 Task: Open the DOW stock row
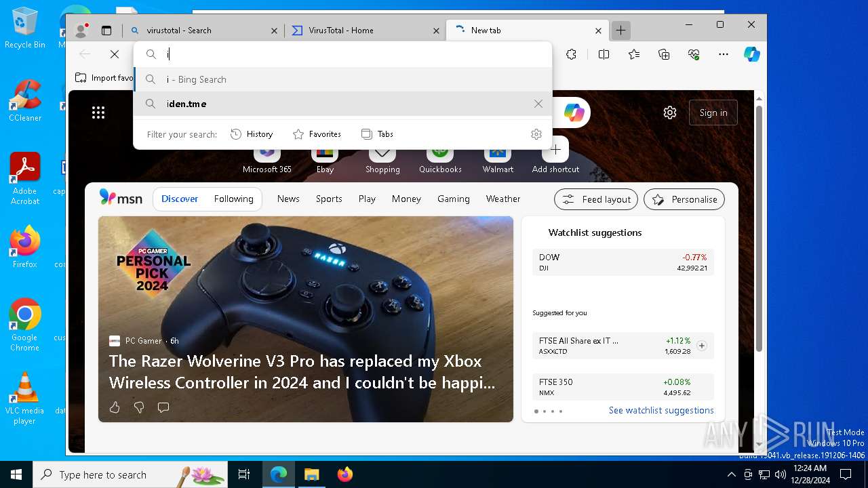(x=623, y=262)
